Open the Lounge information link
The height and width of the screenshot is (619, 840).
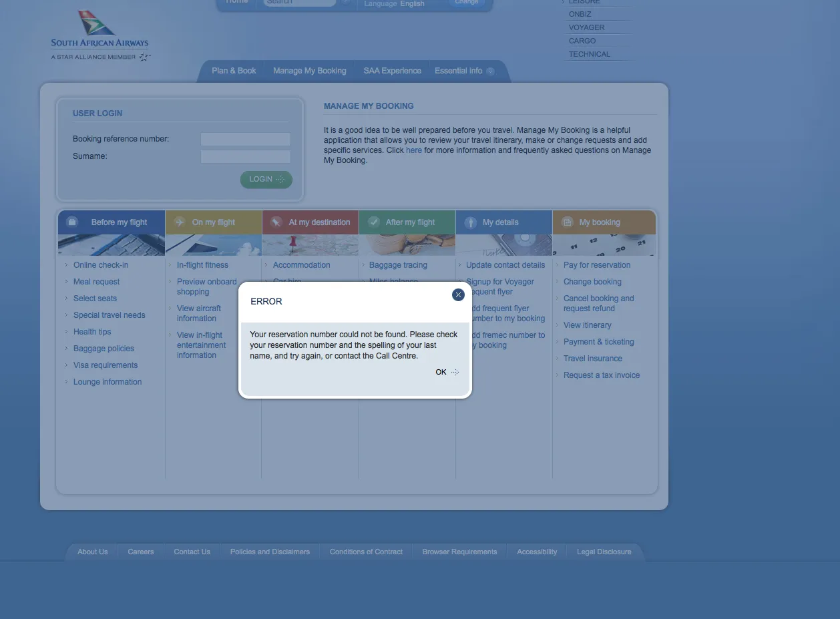tap(108, 382)
